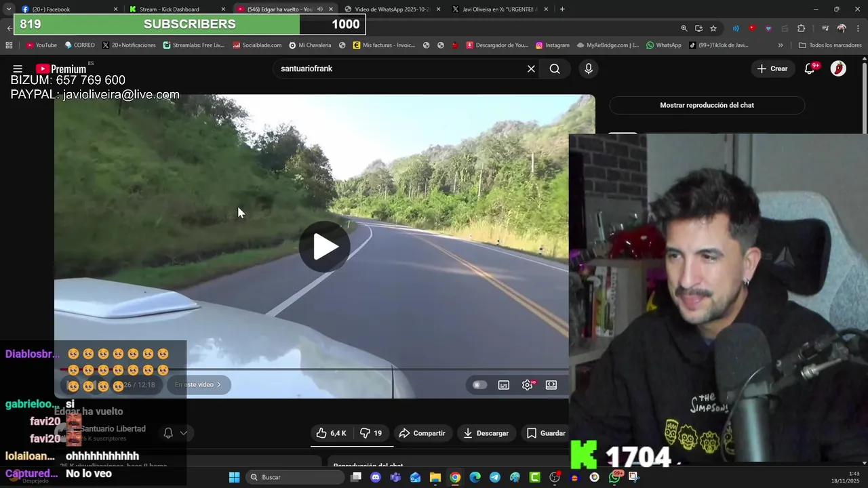Clear the search text with the X

point(531,68)
